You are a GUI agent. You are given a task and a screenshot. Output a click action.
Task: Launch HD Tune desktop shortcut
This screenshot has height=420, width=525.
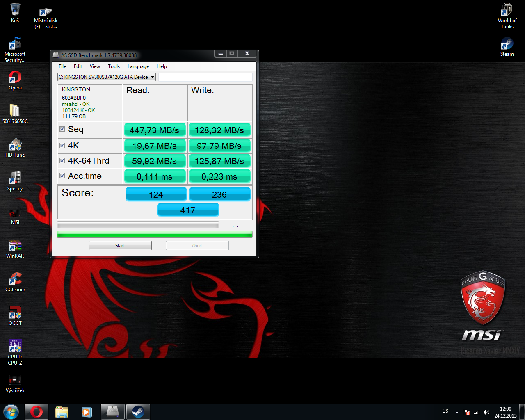coord(15,147)
